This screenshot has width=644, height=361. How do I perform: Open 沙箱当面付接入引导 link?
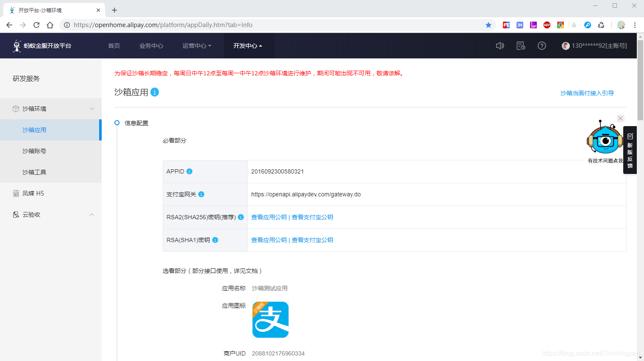click(x=587, y=93)
